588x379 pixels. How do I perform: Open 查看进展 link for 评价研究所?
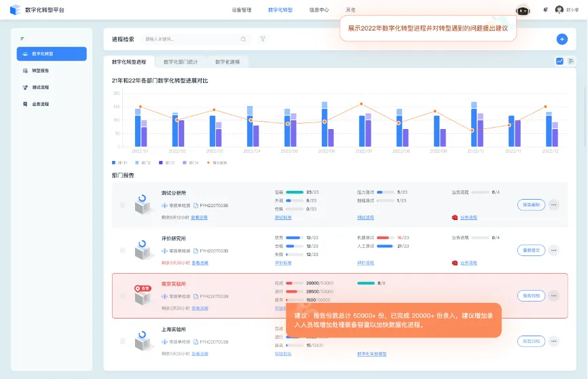tap(200, 263)
